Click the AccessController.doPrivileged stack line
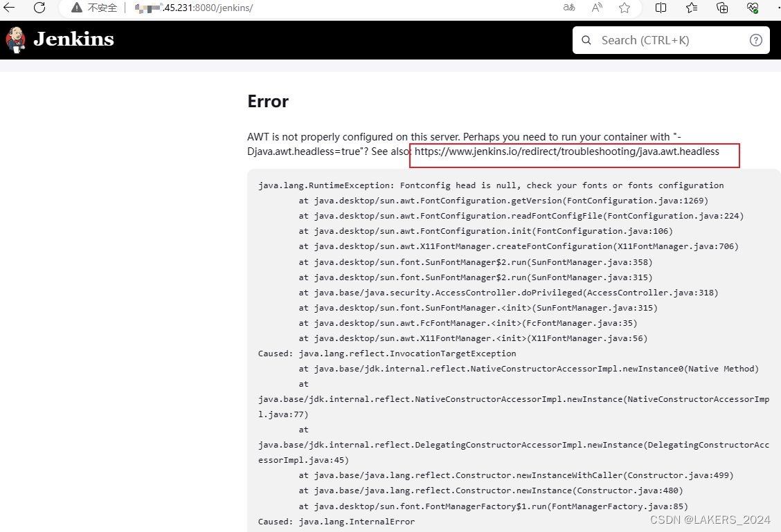Screen dimensions: 781x532 click(508, 293)
